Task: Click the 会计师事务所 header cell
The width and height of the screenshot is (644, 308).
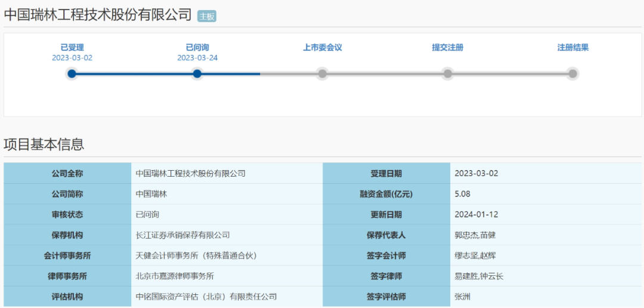Action: pos(67,256)
